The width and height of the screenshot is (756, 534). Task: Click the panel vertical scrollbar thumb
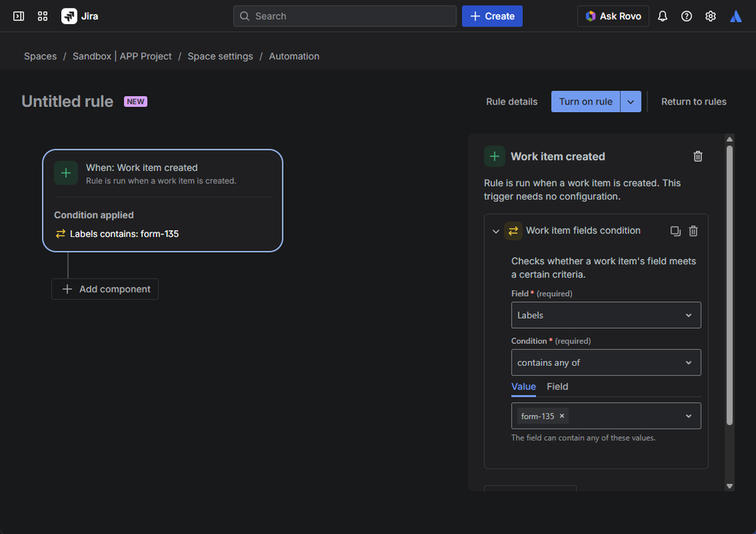pos(730,286)
